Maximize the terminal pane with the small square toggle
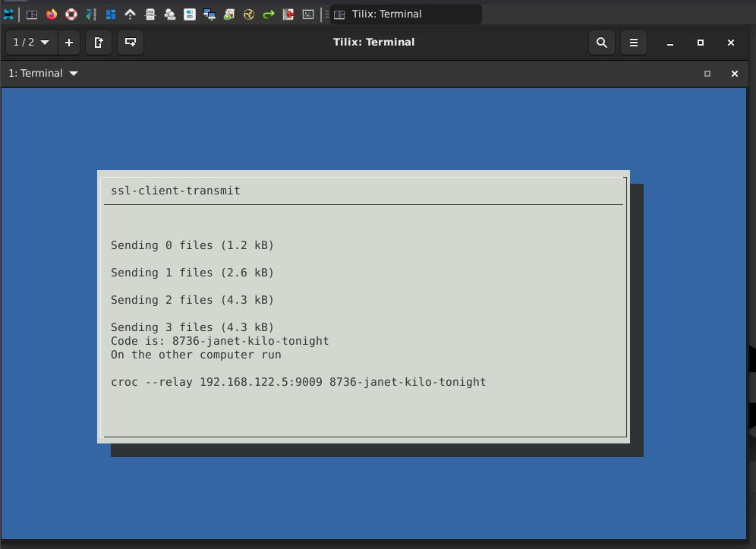 tap(707, 73)
